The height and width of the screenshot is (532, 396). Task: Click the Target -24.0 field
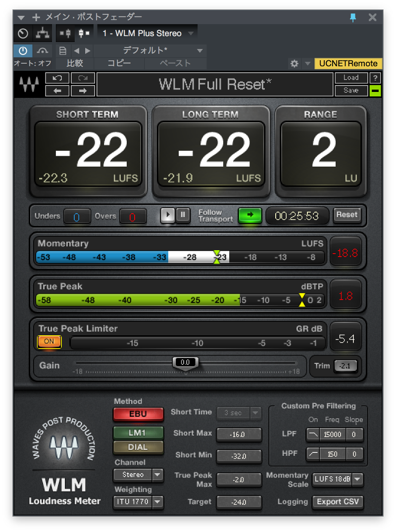coord(239,502)
